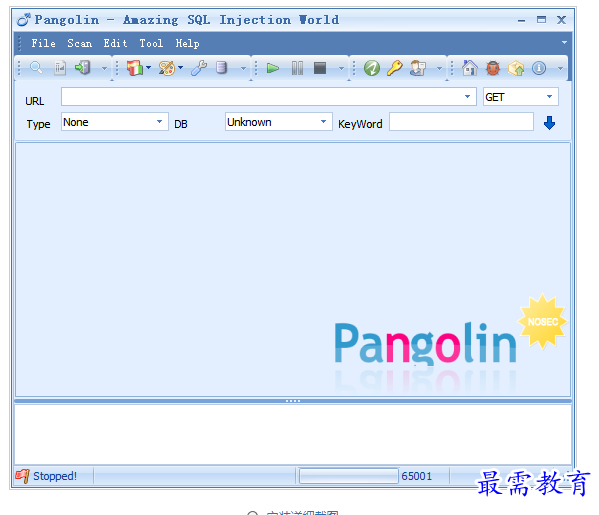Click the NOSEC badge on logo

[542, 322]
